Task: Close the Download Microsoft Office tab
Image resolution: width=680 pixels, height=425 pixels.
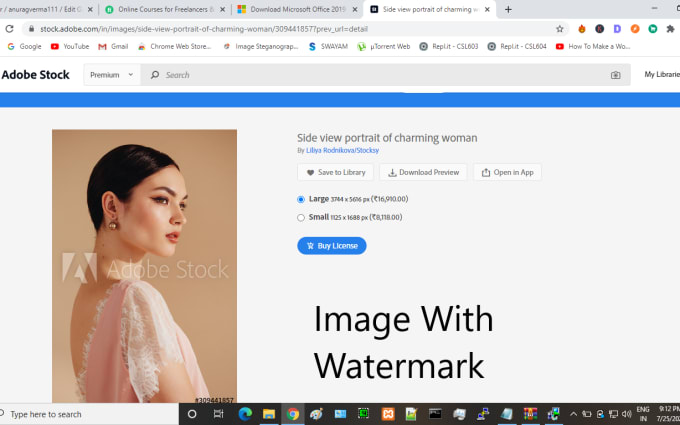Action: [355, 10]
